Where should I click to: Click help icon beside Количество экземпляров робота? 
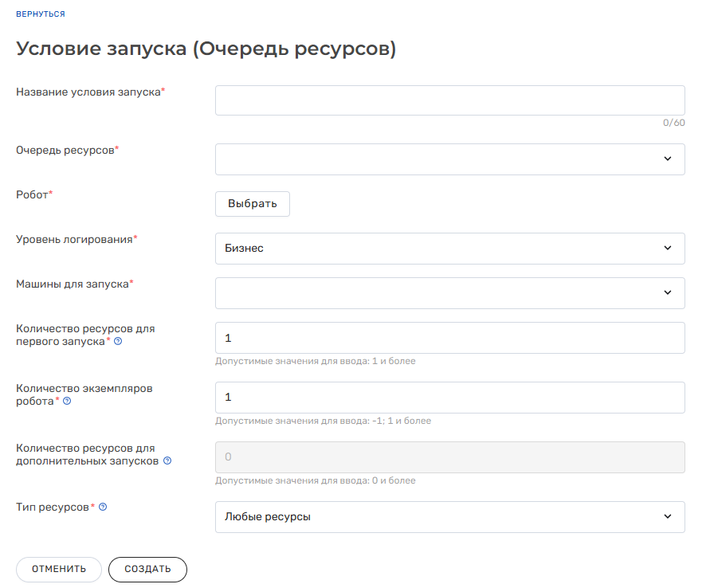tap(67, 401)
